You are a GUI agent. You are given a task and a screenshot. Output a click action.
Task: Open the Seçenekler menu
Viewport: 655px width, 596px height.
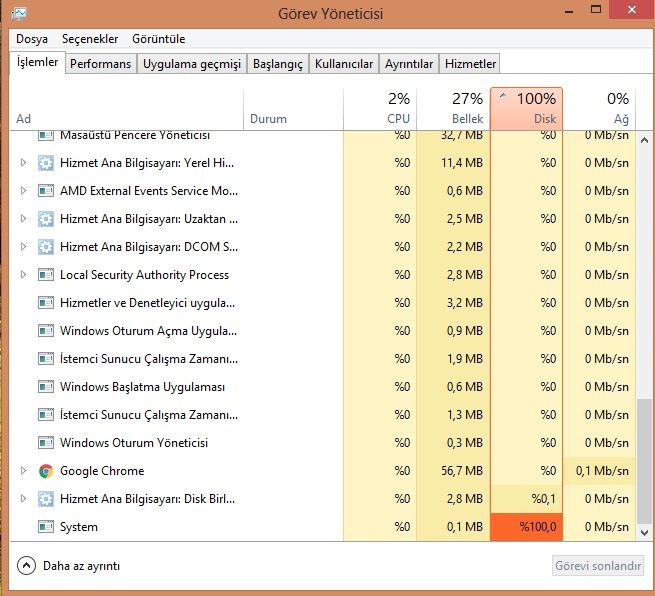click(x=90, y=39)
